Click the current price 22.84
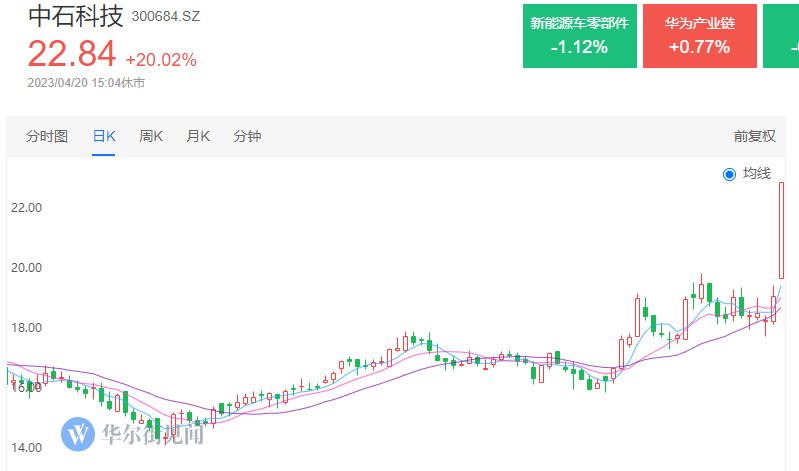 [72, 54]
